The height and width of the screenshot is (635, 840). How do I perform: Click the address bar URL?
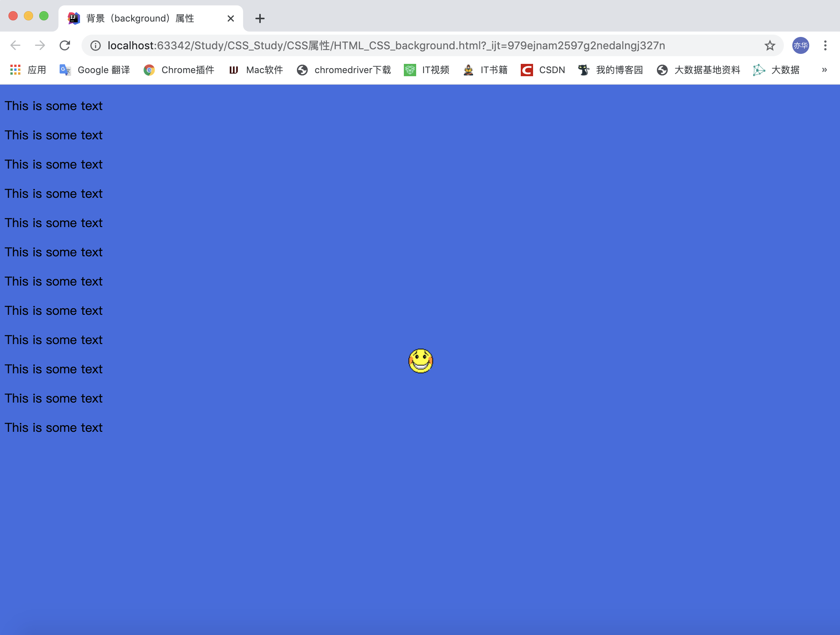click(386, 46)
